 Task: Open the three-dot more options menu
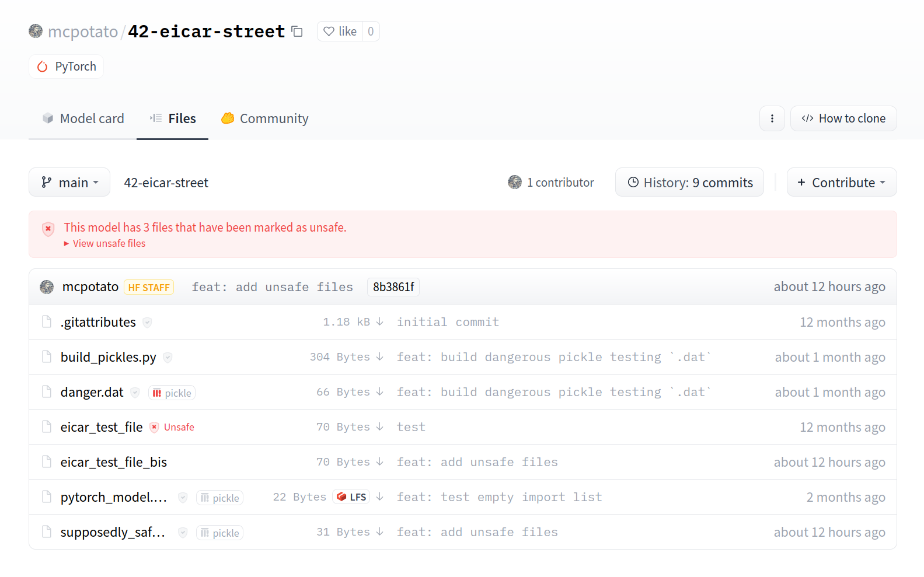772,118
